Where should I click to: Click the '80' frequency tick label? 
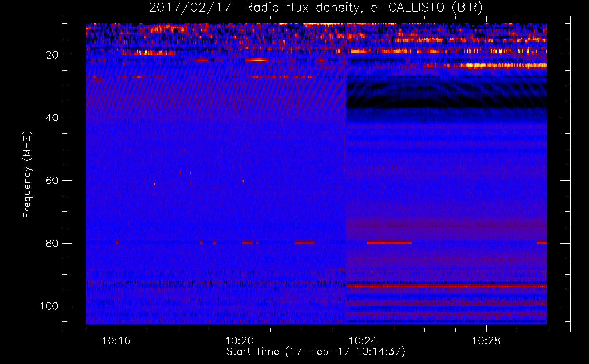tap(52, 243)
